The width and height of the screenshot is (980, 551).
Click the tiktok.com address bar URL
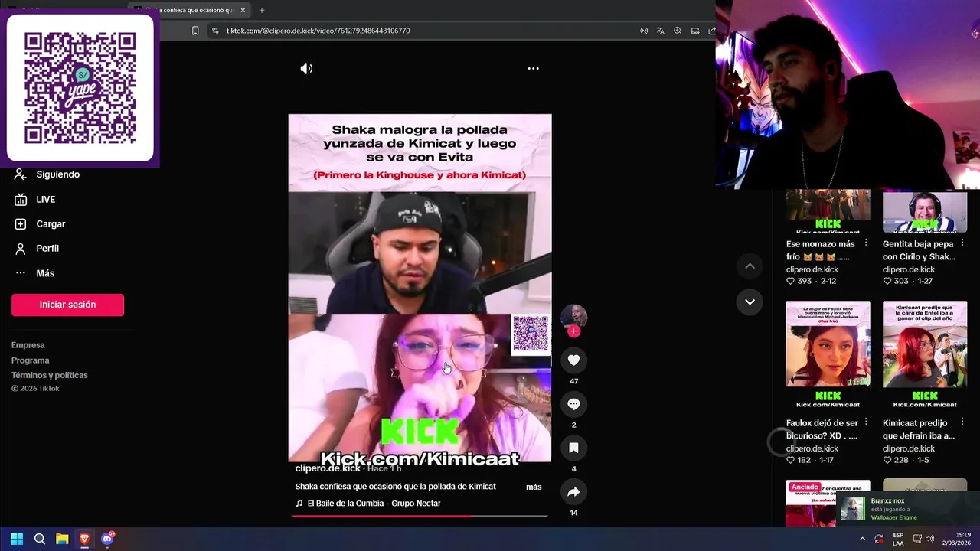[x=318, y=31]
